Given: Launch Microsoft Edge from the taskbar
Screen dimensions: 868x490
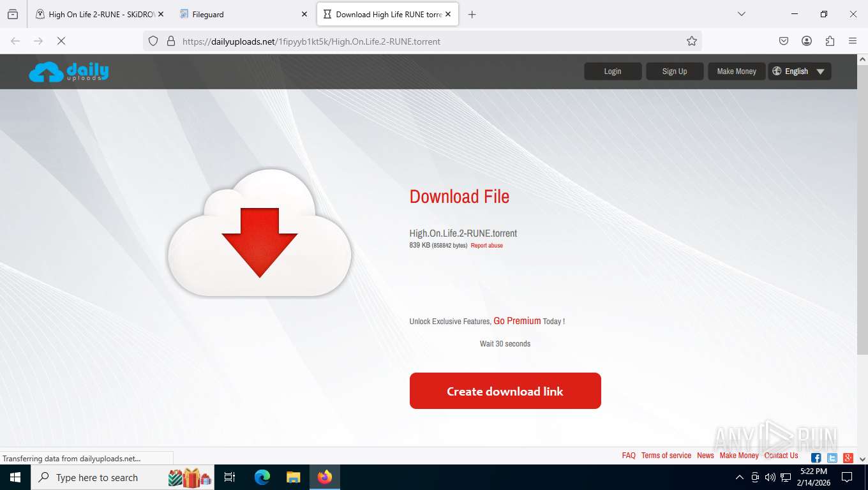Looking at the screenshot, I should [x=262, y=477].
